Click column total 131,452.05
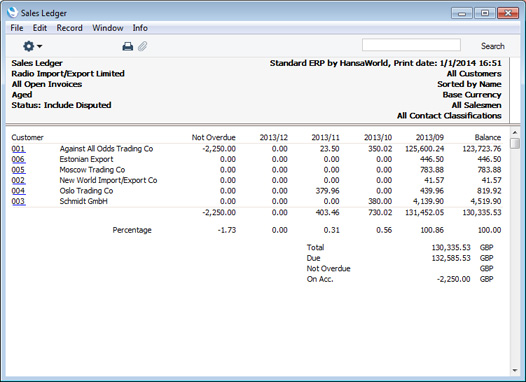The width and height of the screenshot is (526, 382). (x=424, y=212)
